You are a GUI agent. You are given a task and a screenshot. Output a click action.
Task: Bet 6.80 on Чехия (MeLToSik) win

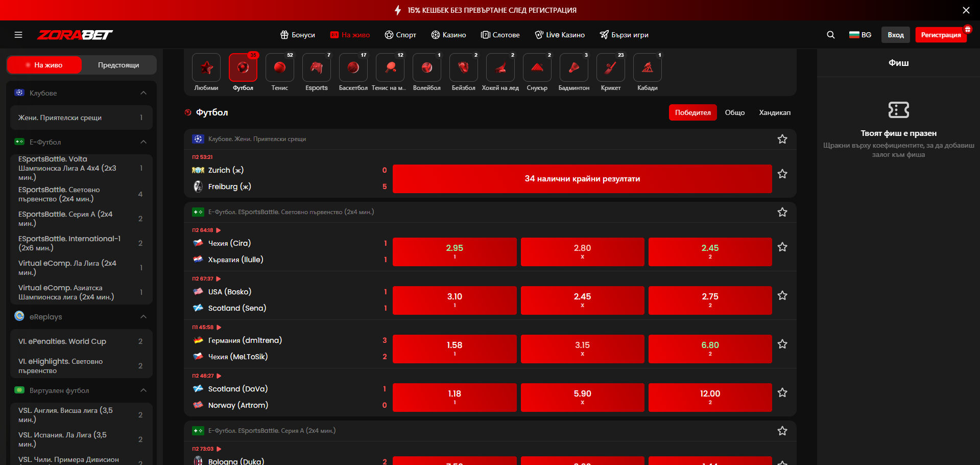710,349
